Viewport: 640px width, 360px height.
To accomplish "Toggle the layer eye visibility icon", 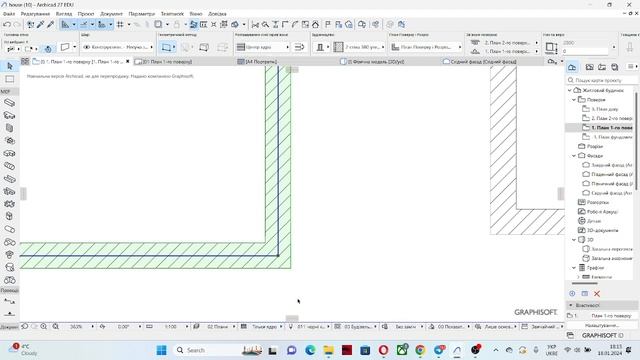I will [x=86, y=47].
